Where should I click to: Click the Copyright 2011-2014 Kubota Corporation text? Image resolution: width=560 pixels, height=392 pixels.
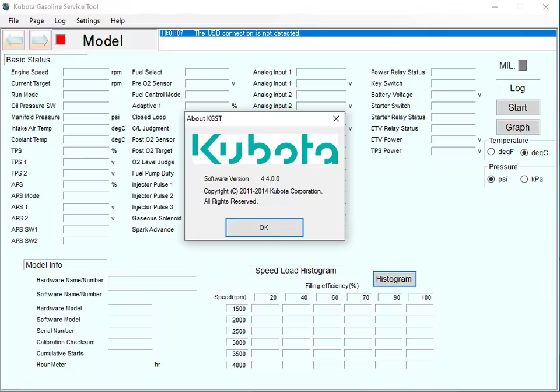click(263, 191)
